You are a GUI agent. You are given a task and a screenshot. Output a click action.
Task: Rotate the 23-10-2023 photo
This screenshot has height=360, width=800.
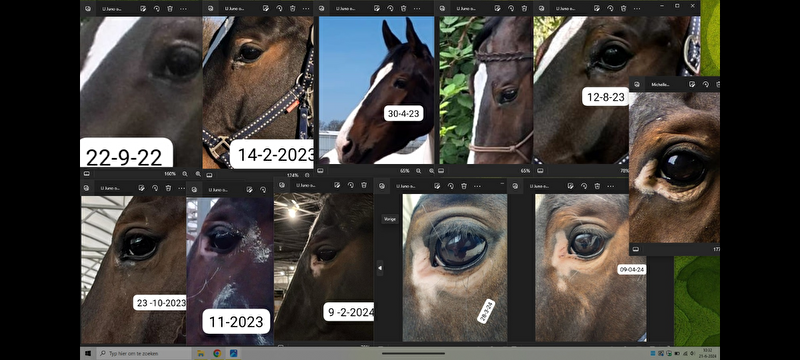tap(155, 188)
